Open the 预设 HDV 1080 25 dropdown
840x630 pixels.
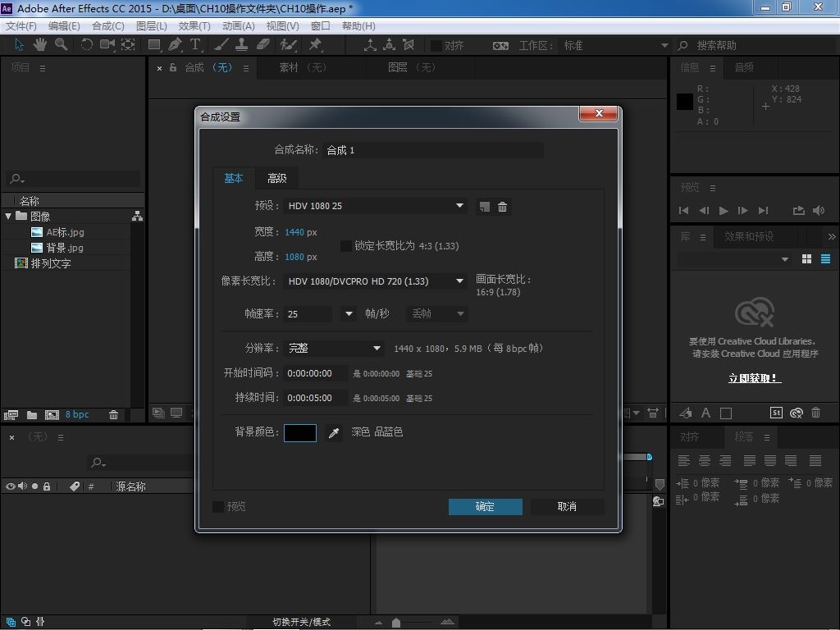point(375,206)
